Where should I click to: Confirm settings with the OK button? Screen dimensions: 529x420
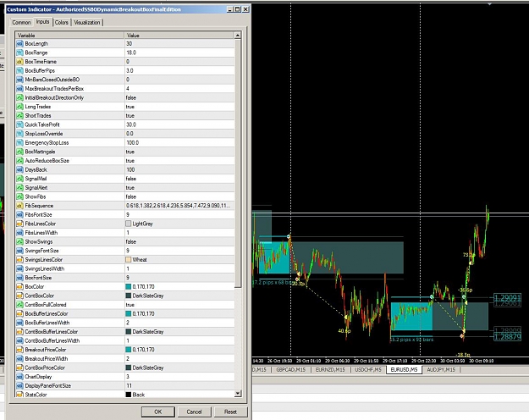(158, 412)
